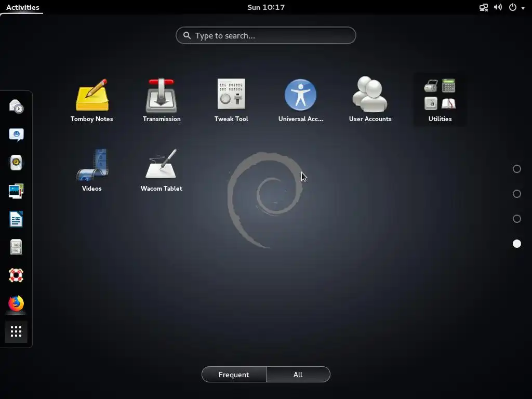Click the network status icon
This screenshot has height=399, width=532.
pos(484,7)
